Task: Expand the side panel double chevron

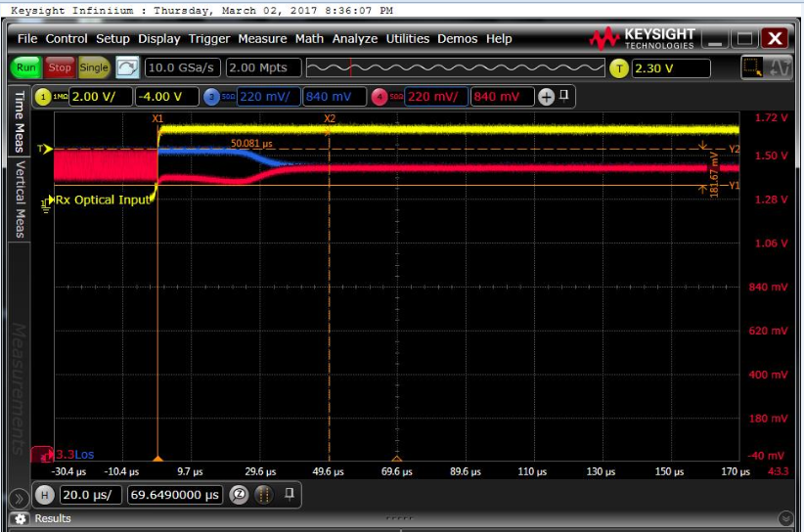Action: pyautogui.click(x=19, y=498)
